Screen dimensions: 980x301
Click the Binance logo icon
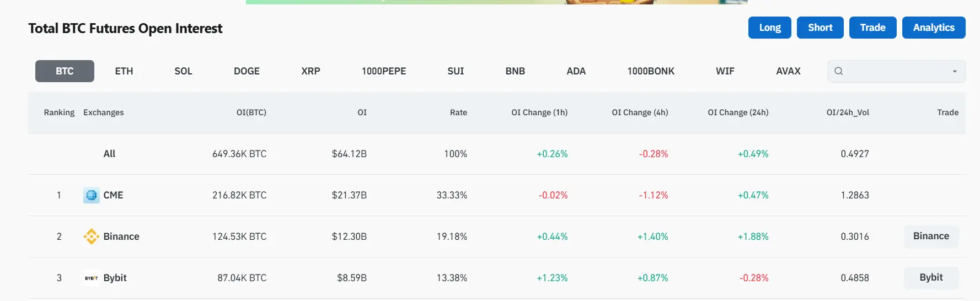coord(92,237)
